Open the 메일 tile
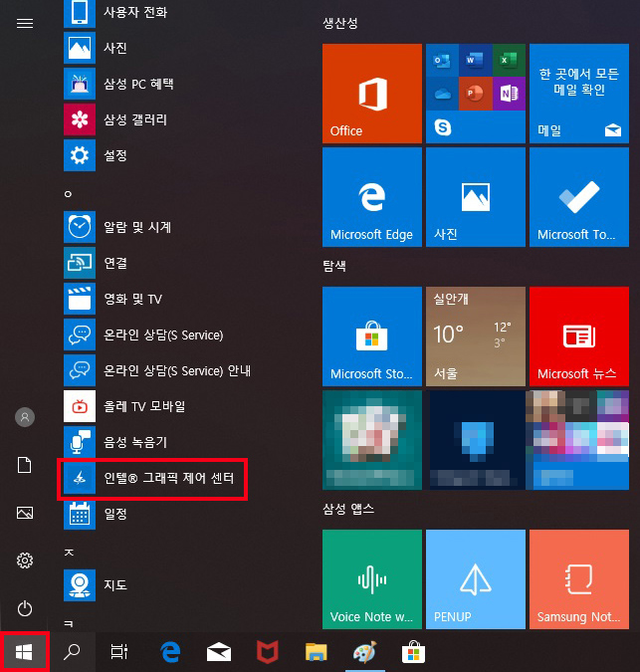The height and width of the screenshot is (672, 640). [x=579, y=94]
